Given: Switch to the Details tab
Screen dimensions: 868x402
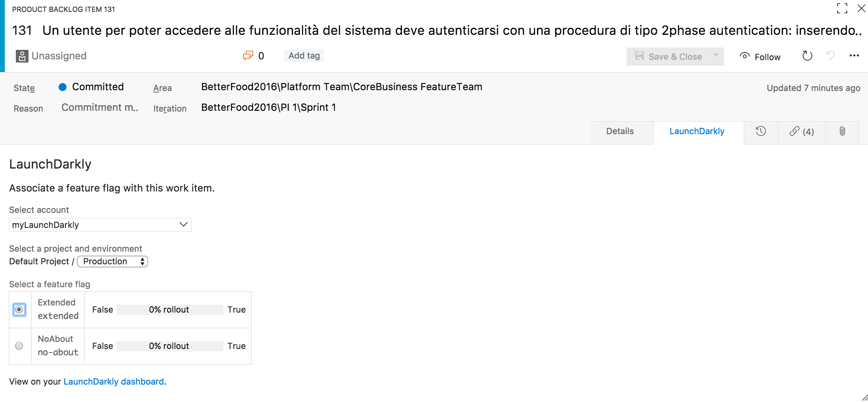Looking at the screenshot, I should point(620,131).
